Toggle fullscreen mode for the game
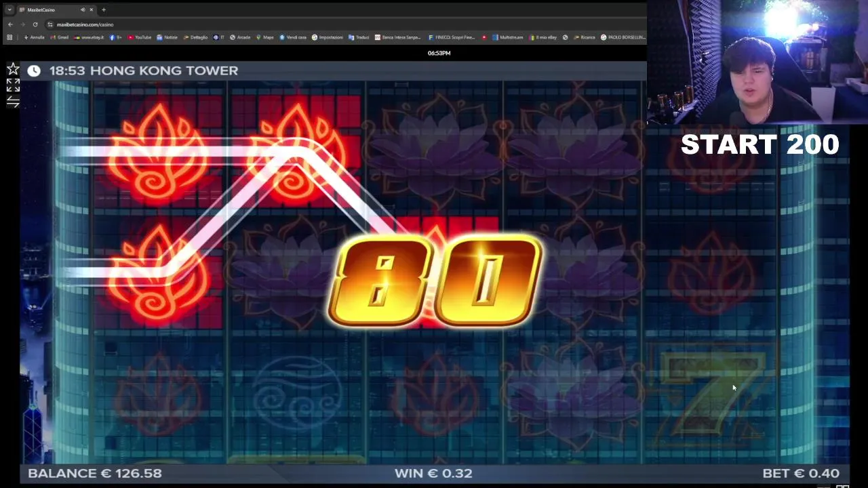Image resolution: width=868 pixels, height=488 pixels. click(x=13, y=85)
